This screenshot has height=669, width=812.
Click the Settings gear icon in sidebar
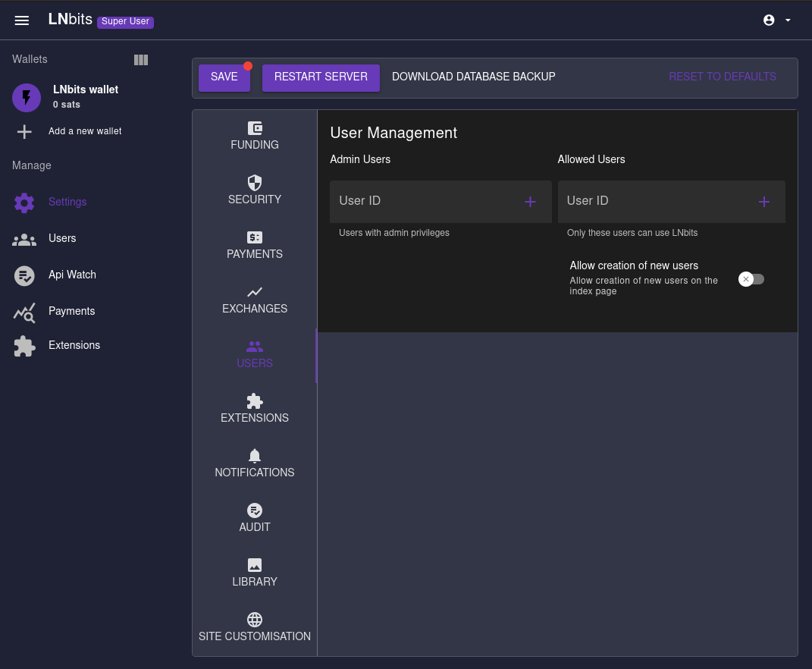click(x=24, y=202)
